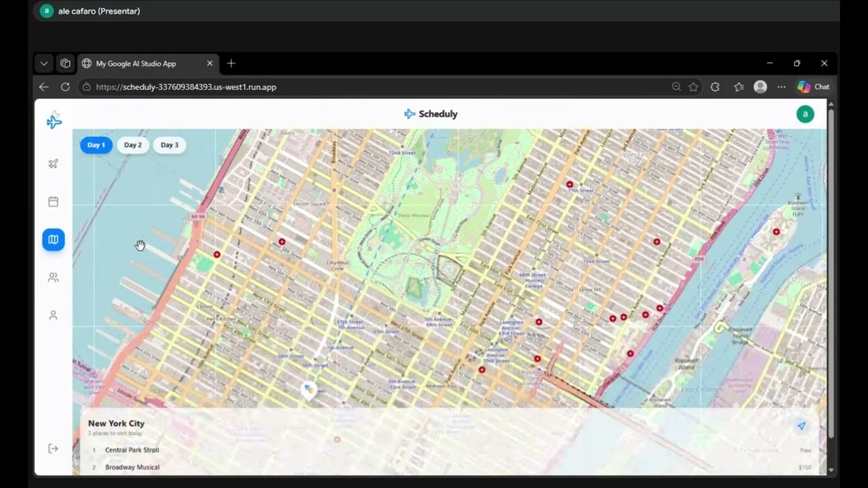Open the single-person profile icon in sidebar
Image resolution: width=868 pixels, height=488 pixels.
click(54, 315)
